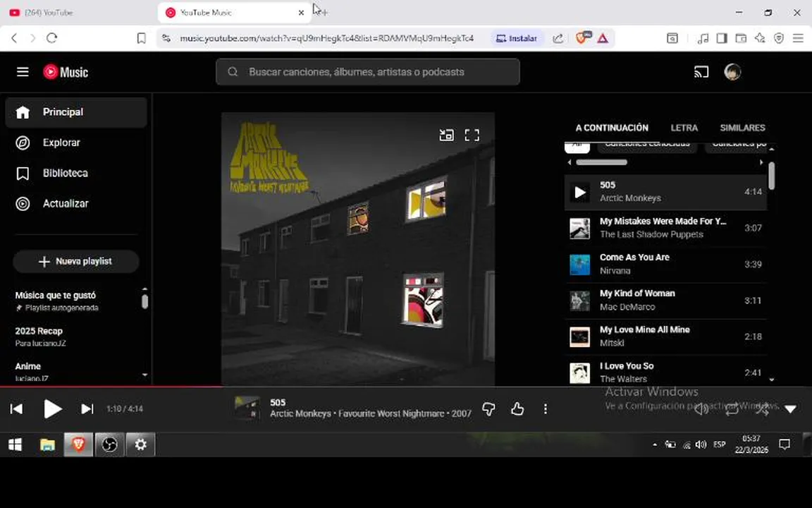Viewport: 812px width, 508px height.
Task: Click the Cast to device icon
Action: click(701, 72)
